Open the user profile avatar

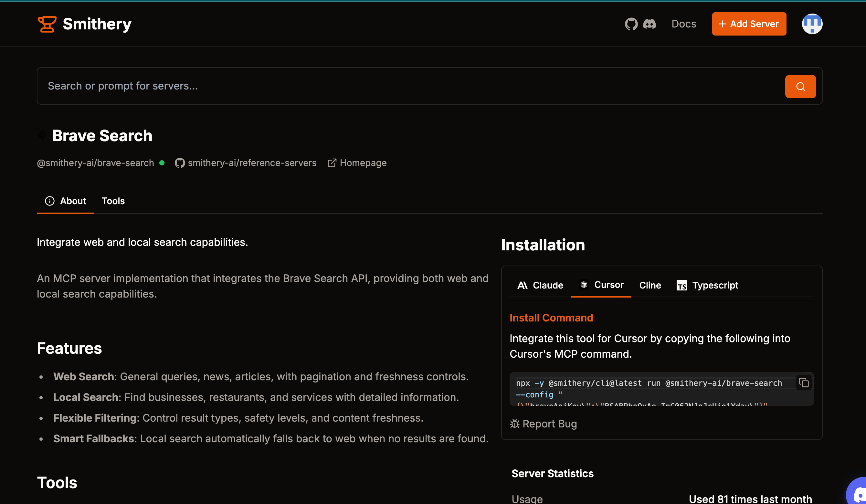click(x=812, y=24)
